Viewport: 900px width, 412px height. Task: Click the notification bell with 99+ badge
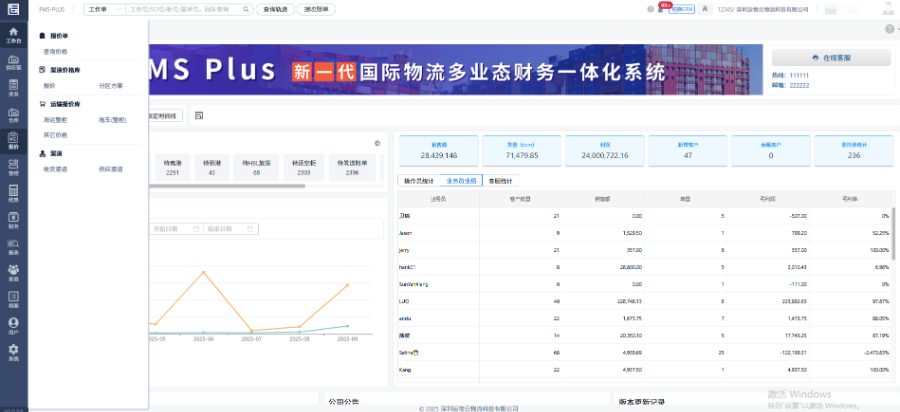coord(659,9)
